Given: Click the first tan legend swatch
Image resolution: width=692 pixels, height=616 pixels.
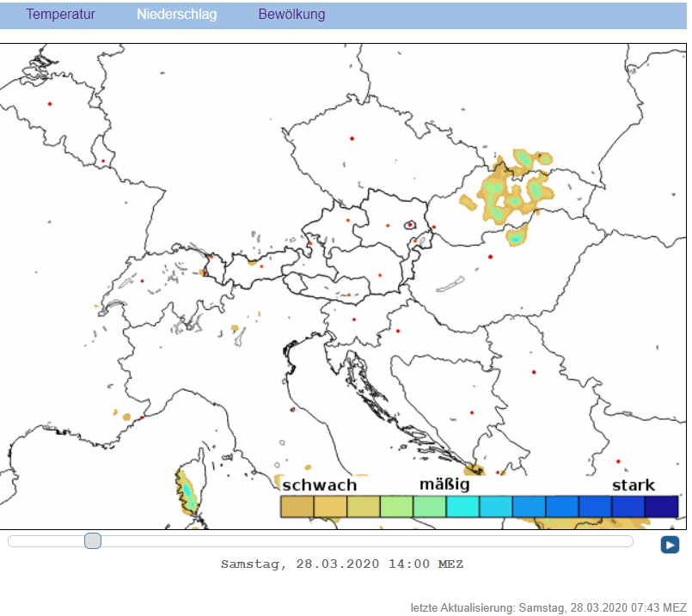Looking at the screenshot, I should (x=297, y=506).
